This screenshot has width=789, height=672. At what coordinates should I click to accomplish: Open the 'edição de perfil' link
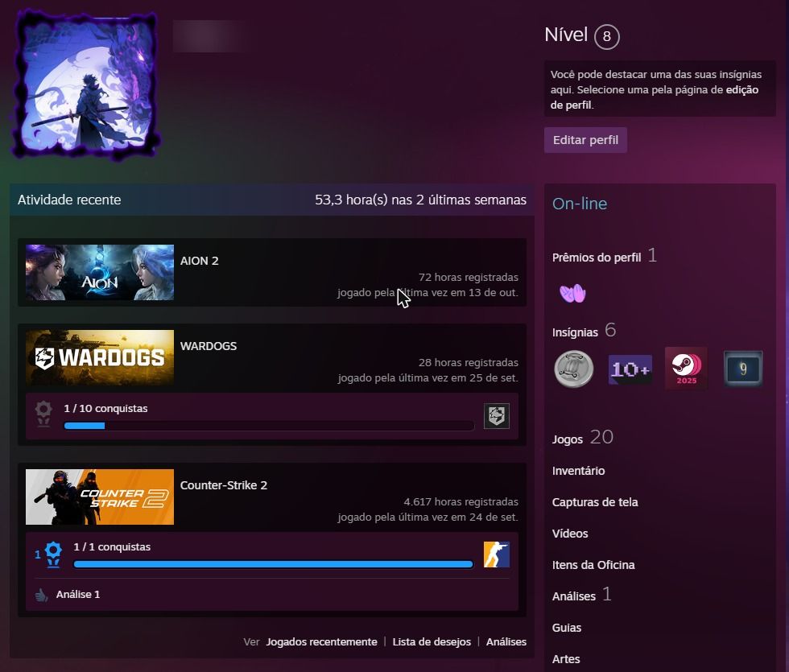point(654,97)
